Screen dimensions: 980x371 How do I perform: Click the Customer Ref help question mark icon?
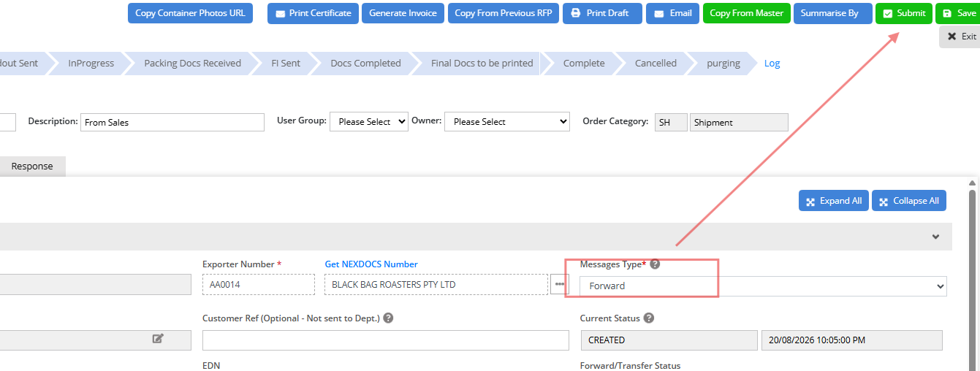(x=388, y=318)
